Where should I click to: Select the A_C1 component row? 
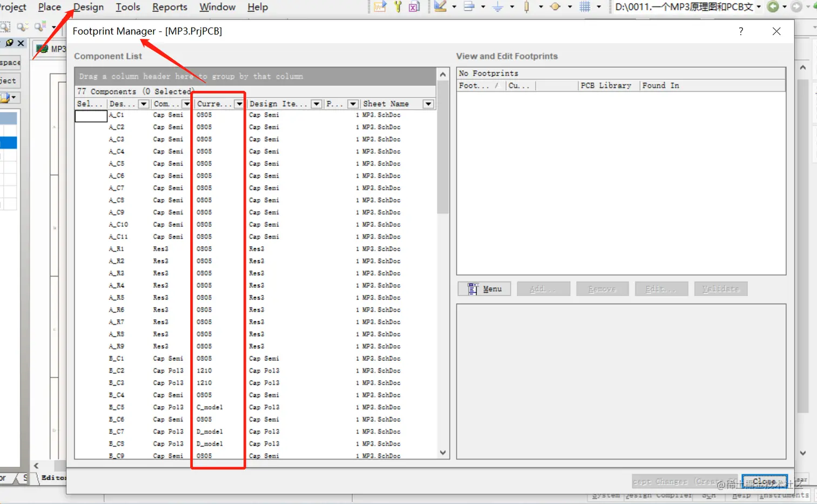(x=255, y=115)
